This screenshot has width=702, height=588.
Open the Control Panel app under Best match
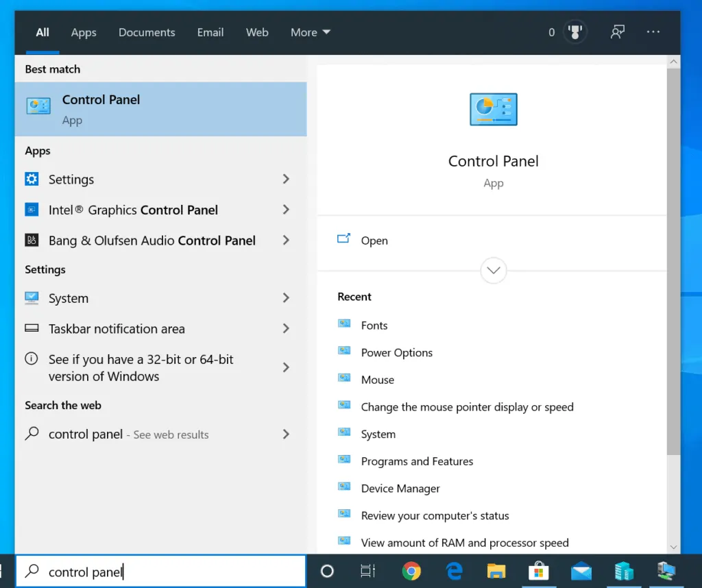coord(101,108)
